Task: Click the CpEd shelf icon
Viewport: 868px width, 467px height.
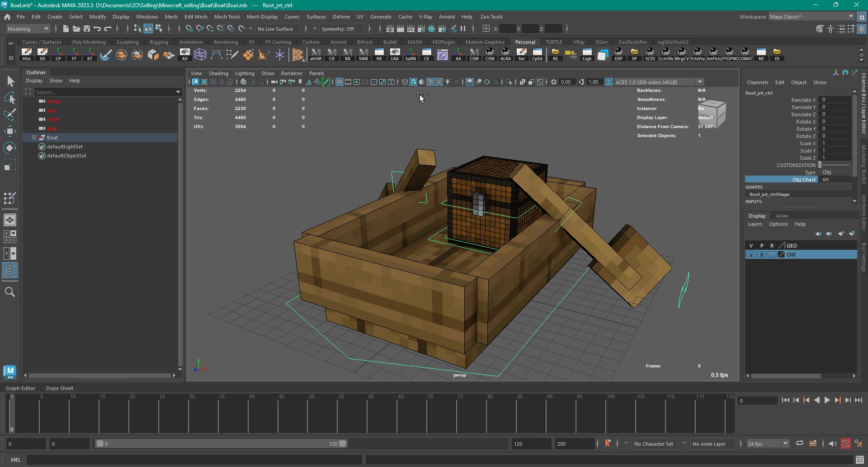Action: [x=537, y=54]
